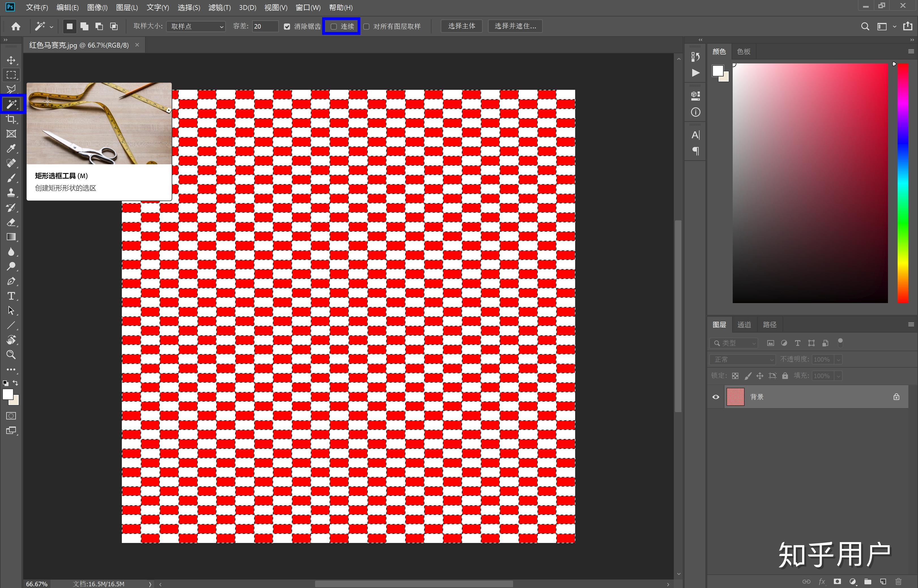918x588 pixels.
Task: Select the Rectangular Marquee tool
Action: coord(11,75)
